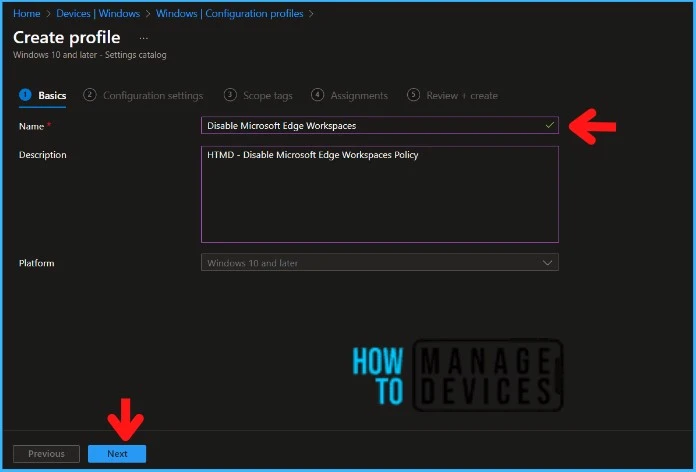Click the Next button
Screen dimensions: 696x472
(x=117, y=454)
